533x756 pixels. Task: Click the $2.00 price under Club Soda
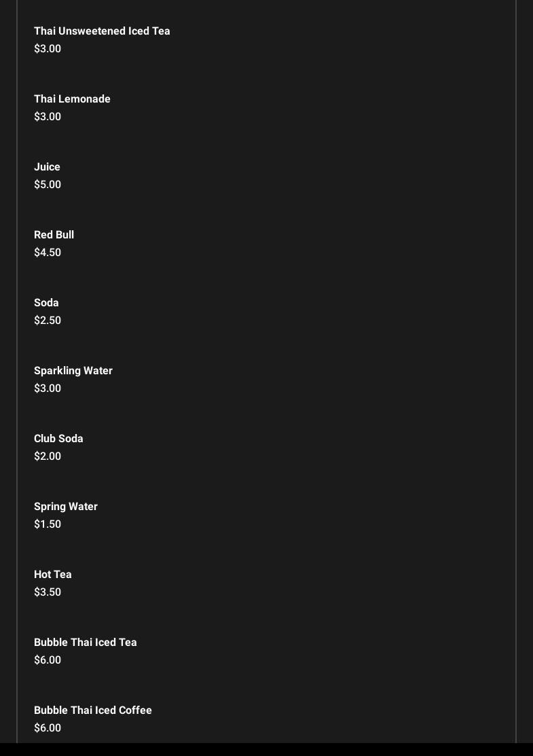coord(48,456)
